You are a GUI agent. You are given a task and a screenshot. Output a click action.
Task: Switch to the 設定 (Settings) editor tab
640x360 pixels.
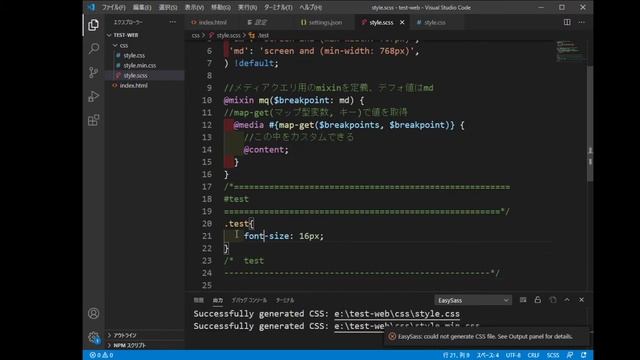(x=260, y=22)
